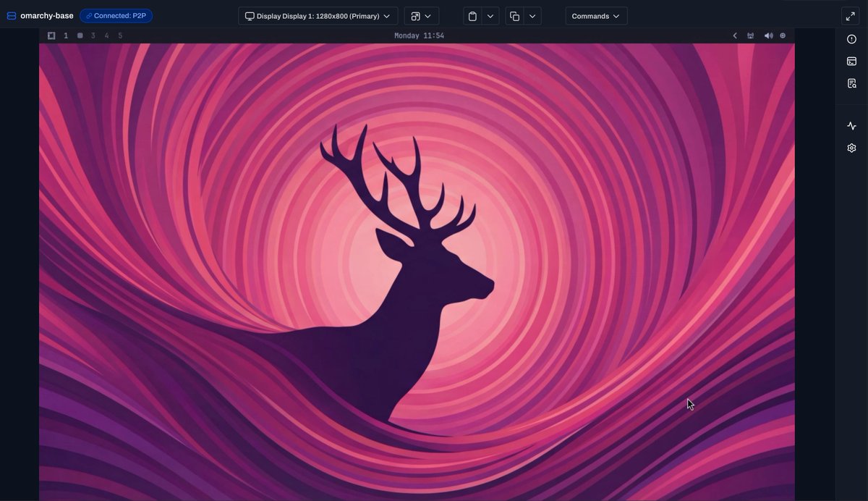Click the Waybar network icon
The image size is (868, 501).
[750, 35]
